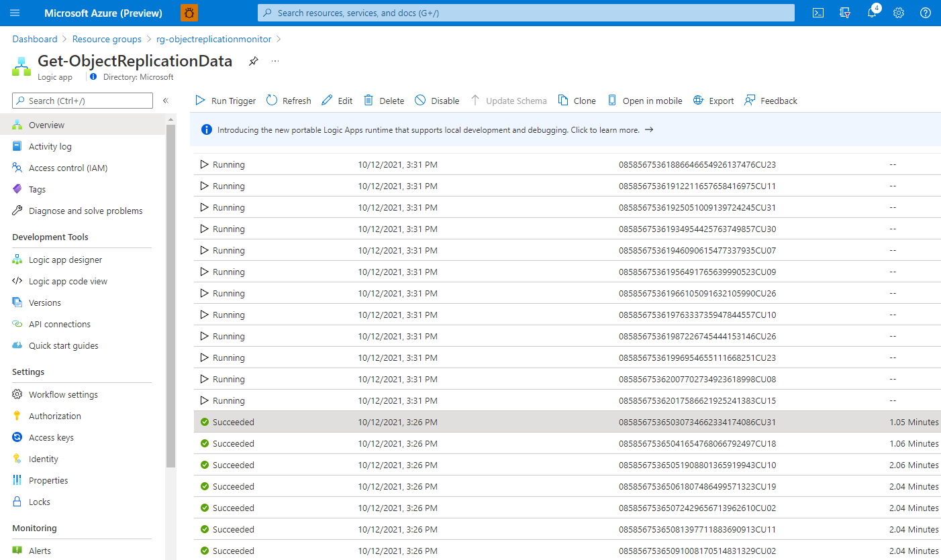Click the 1.06 Minutes duration cell
Image resolution: width=941 pixels, height=560 pixels.
[913, 443]
